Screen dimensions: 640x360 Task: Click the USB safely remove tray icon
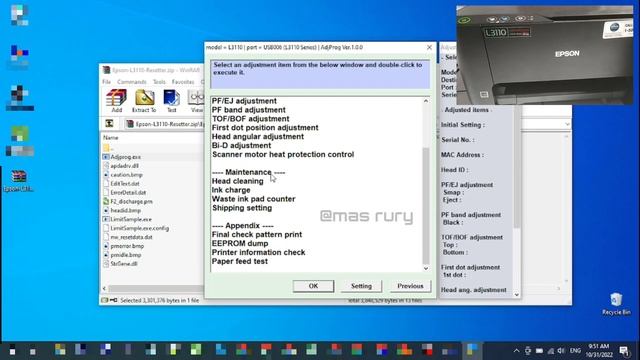click(x=528, y=351)
